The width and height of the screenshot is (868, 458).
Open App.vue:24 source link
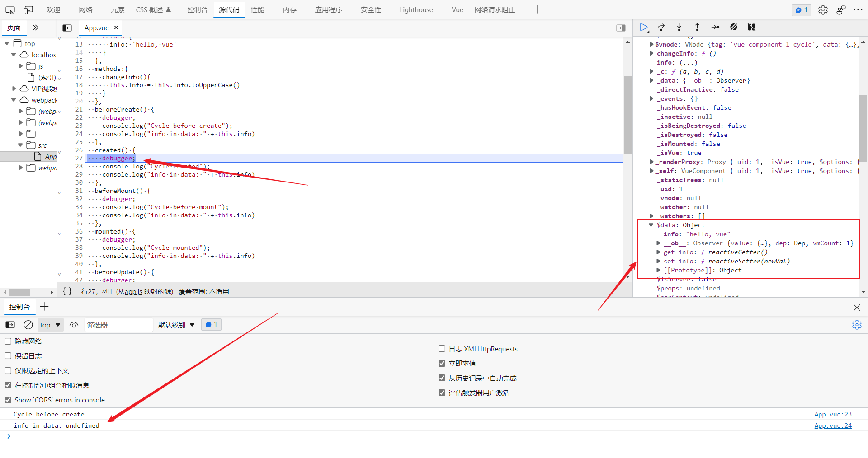[x=833, y=425]
